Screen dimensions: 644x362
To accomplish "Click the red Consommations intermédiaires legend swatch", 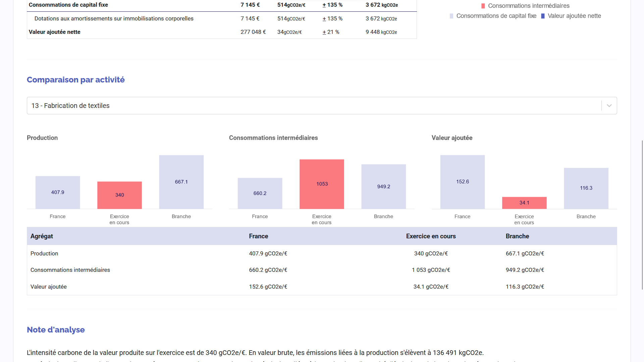I will point(483,6).
